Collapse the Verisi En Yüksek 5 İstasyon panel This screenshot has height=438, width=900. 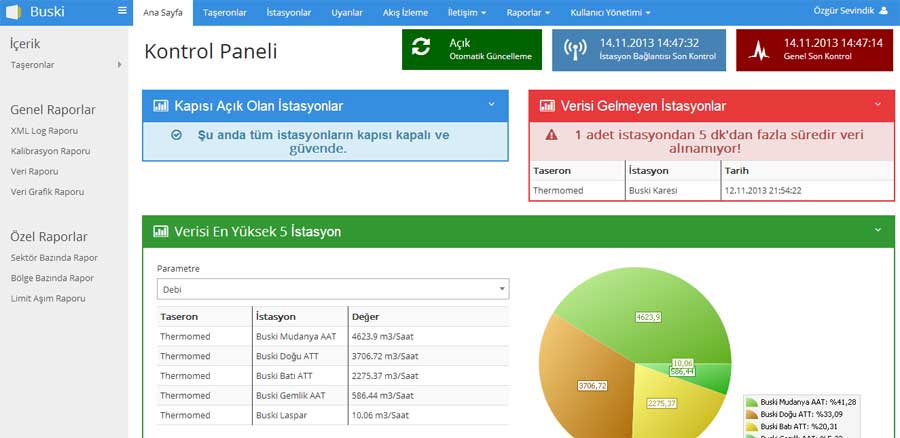[878, 230]
